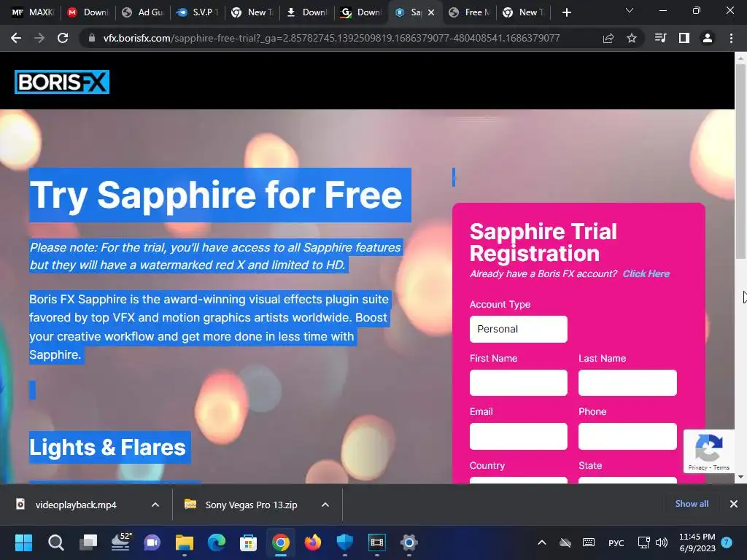
Task: Open File Explorer from taskbar
Action: pos(185,542)
